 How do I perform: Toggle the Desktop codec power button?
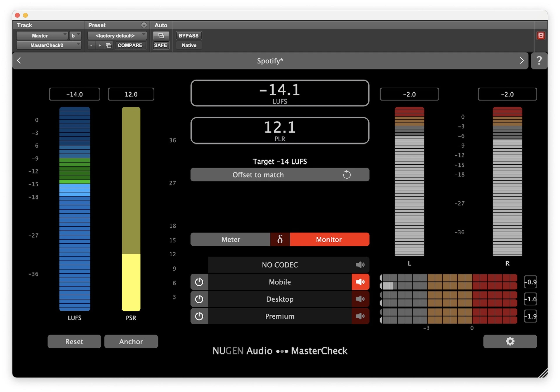click(199, 299)
